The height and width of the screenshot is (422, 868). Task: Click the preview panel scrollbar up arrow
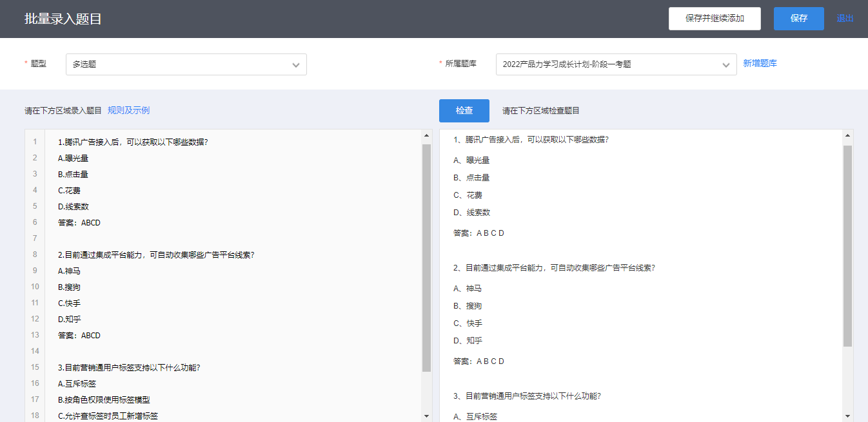coord(847,136)
